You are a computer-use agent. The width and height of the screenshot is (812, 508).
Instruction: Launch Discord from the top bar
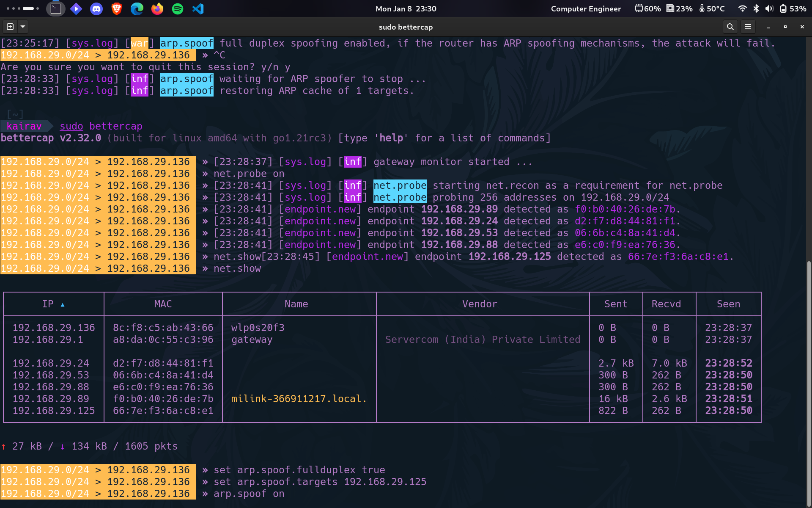[96, 8]
